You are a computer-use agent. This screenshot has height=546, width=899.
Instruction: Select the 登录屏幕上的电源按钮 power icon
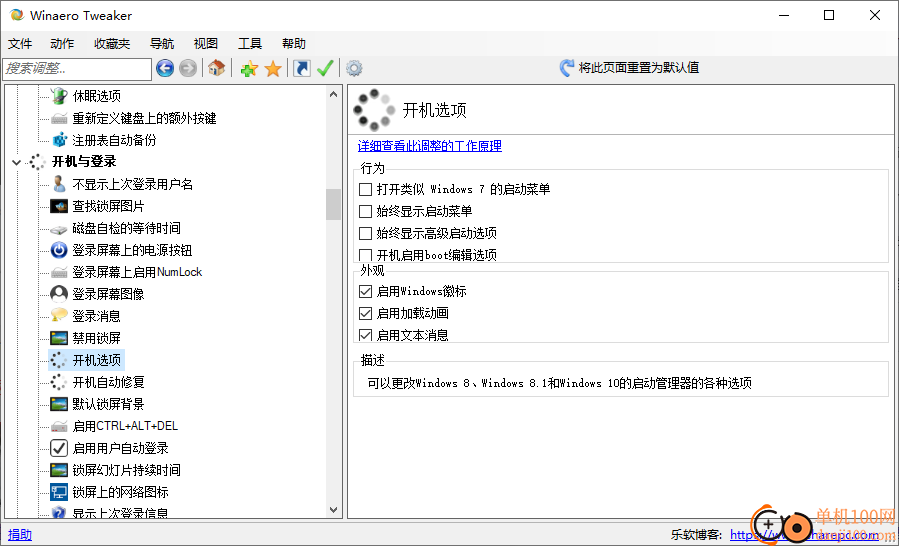point(59,250)
